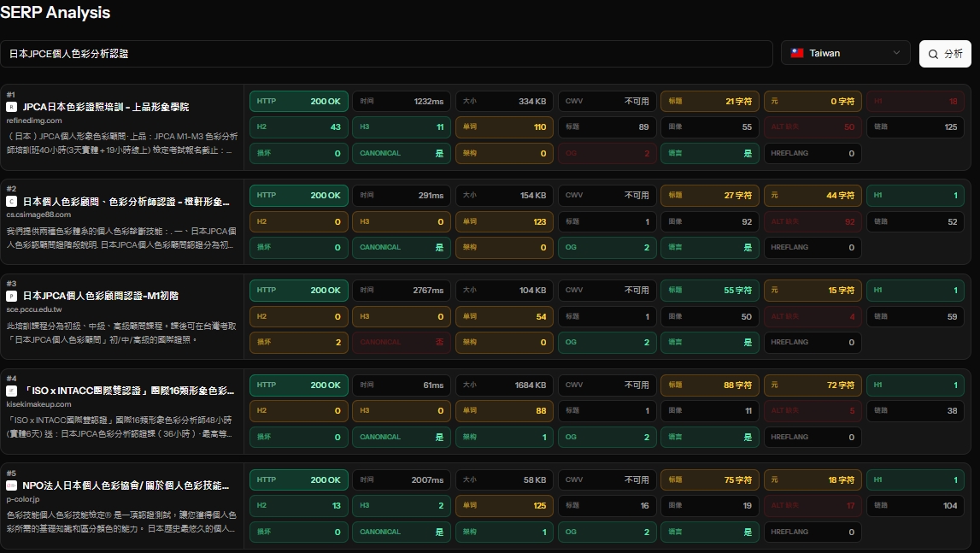Open the Taiwan country dropdown
Image resolution: width=980 pixels, height=553 pixels.
point(846,53)
